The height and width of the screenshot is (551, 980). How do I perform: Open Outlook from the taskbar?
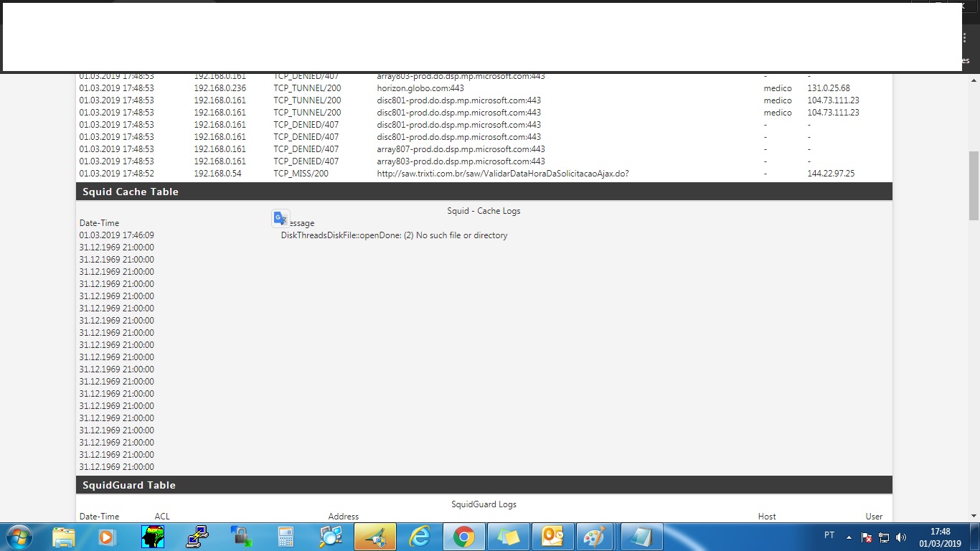[552, 537]
